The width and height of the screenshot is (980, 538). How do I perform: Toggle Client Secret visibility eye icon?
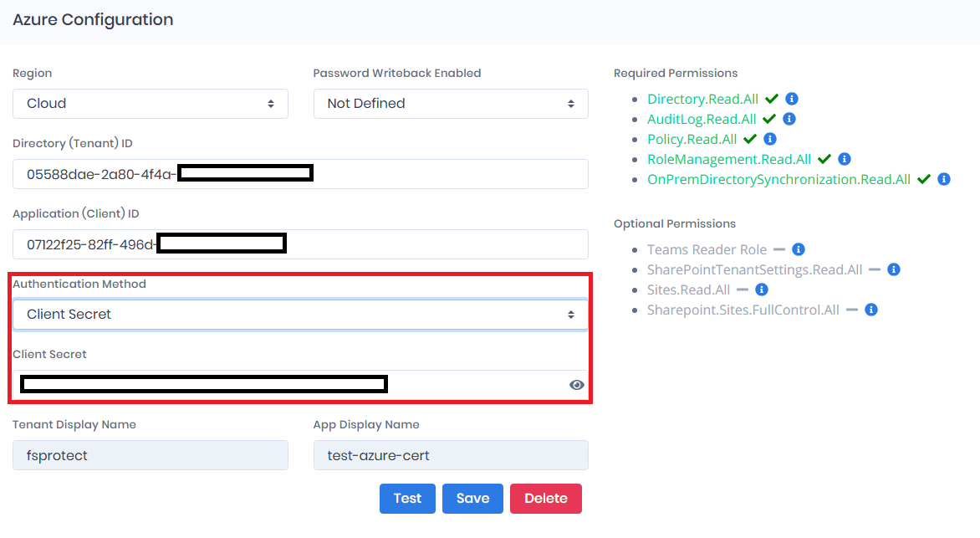click(x=576, y=385)
